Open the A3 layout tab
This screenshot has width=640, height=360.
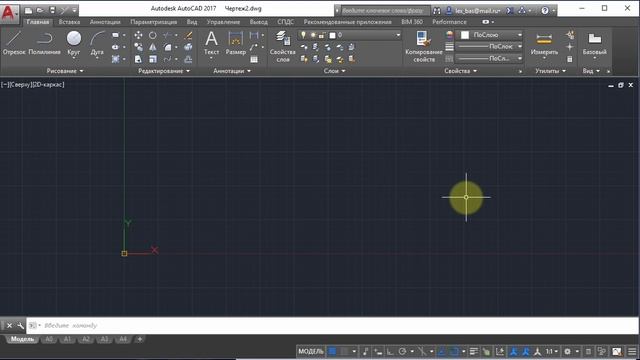pyautogui.click(x=104, y=339)
